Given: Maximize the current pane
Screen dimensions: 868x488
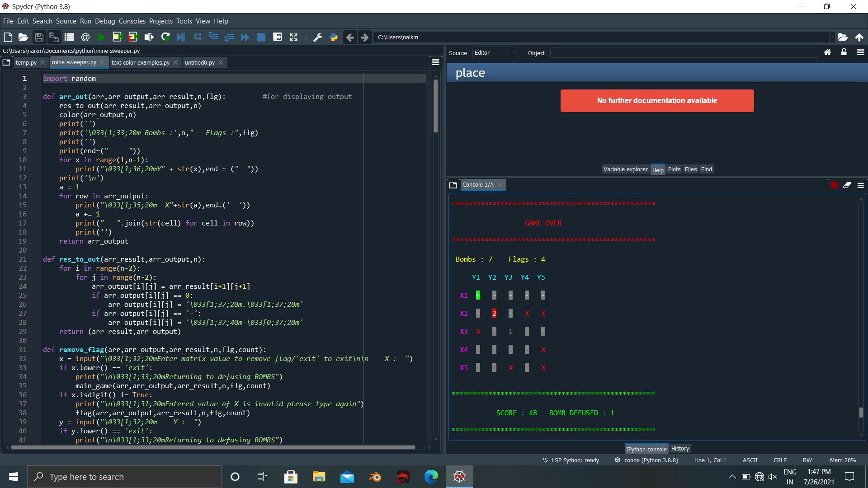Looking at the screenshot, I should coord(293,37).
